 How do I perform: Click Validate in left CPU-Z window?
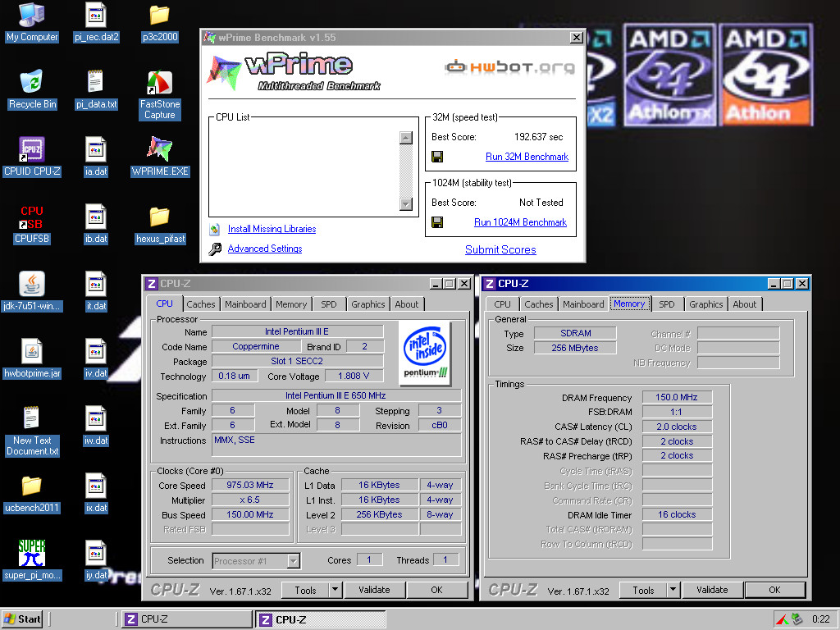(374, 590)
